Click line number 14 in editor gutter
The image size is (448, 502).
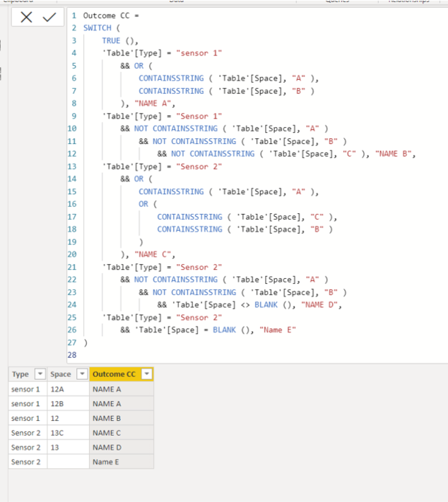(72, 179)
